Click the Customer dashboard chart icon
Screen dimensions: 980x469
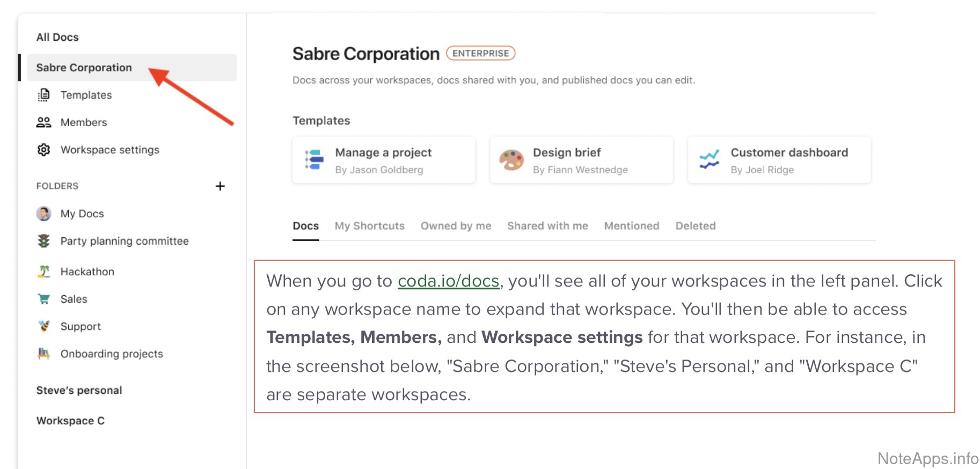tap(709, 160)
